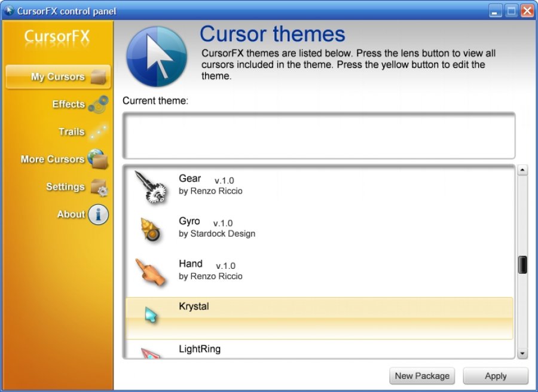Click the info icon beside About
The height and width of the screenshot is (392, 538).
click(99, 215)
